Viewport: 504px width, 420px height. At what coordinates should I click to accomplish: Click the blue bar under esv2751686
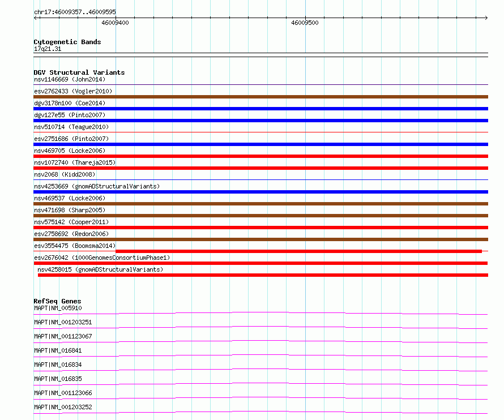click(x=260, y=144)
